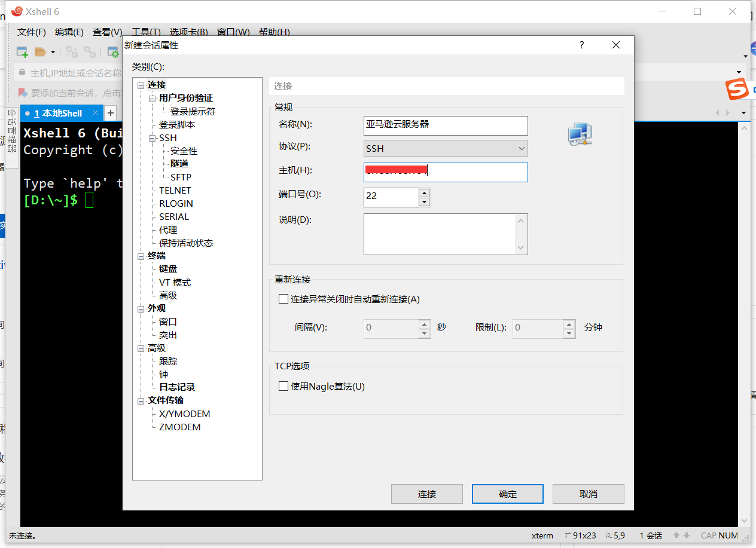Collapse the 高级 tree node
The height and width of the screenshot is (548, 756).
click(x=141, y=348)
